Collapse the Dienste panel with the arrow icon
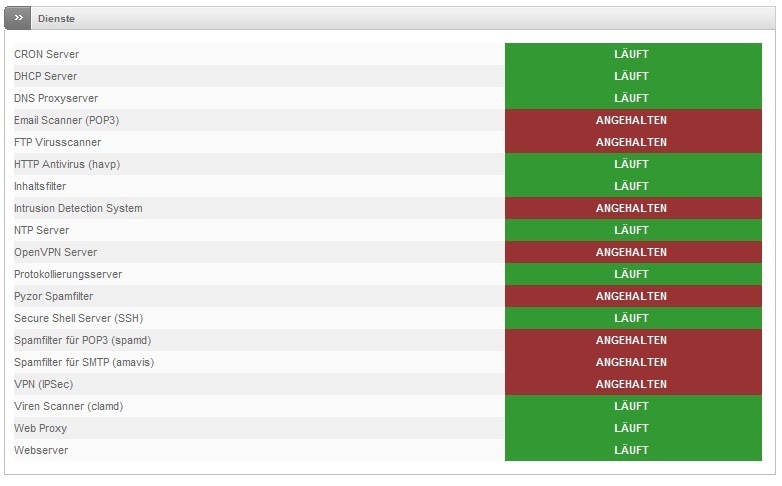The height and width of the screenshot is (486, 782). pos(18,18)
